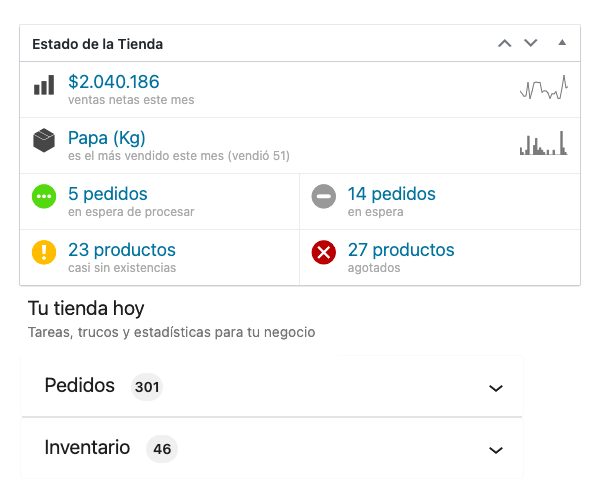The image size is (600, 500).
Task: Move Estado de la Tienda widget down
Action: click(x=531, y=43)
